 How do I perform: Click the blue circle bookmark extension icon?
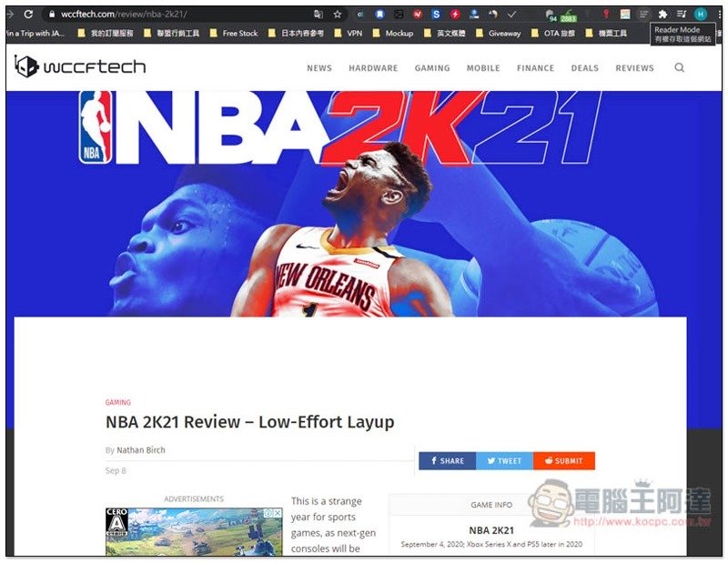pyautogui.click(x=379, y=15)
